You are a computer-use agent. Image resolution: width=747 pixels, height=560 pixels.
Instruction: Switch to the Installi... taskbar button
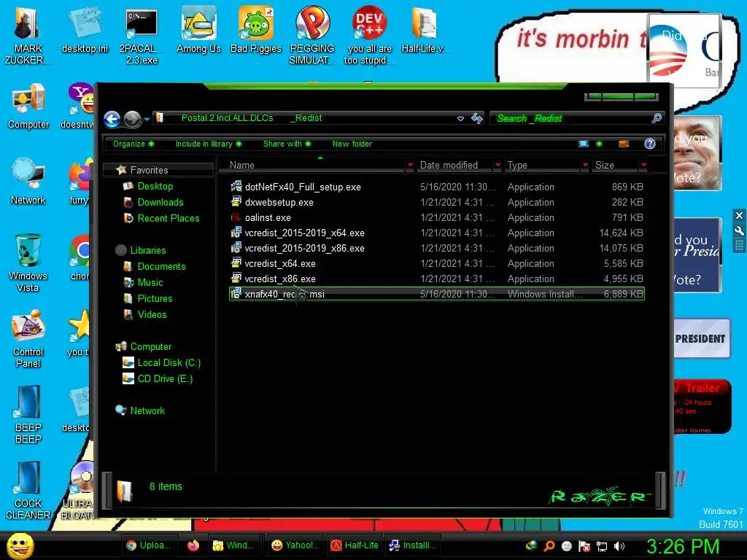click(x=413, y=545)
